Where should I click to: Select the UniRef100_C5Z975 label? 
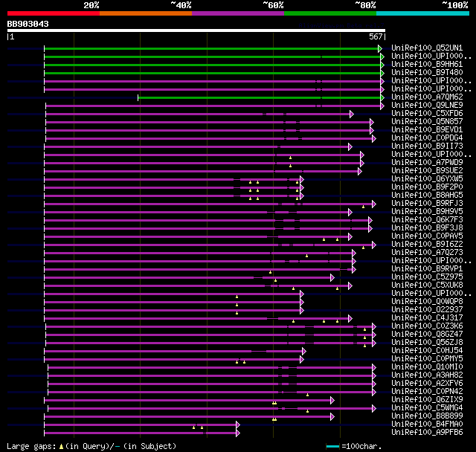tap(427, 277)
